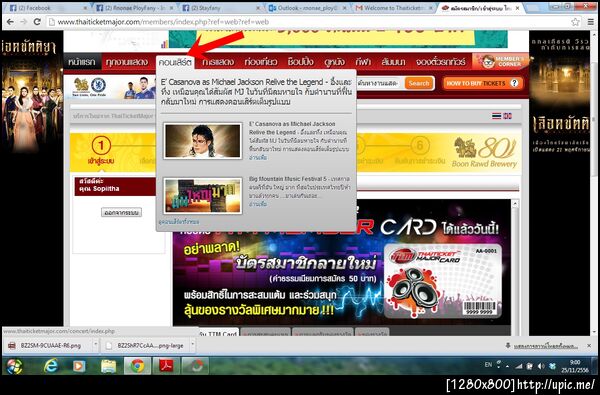Image resolution: width=600 pixels, height=395 pixels.
Task: Select the Chrome icon on the taskbar
Action: click(137, 366)
